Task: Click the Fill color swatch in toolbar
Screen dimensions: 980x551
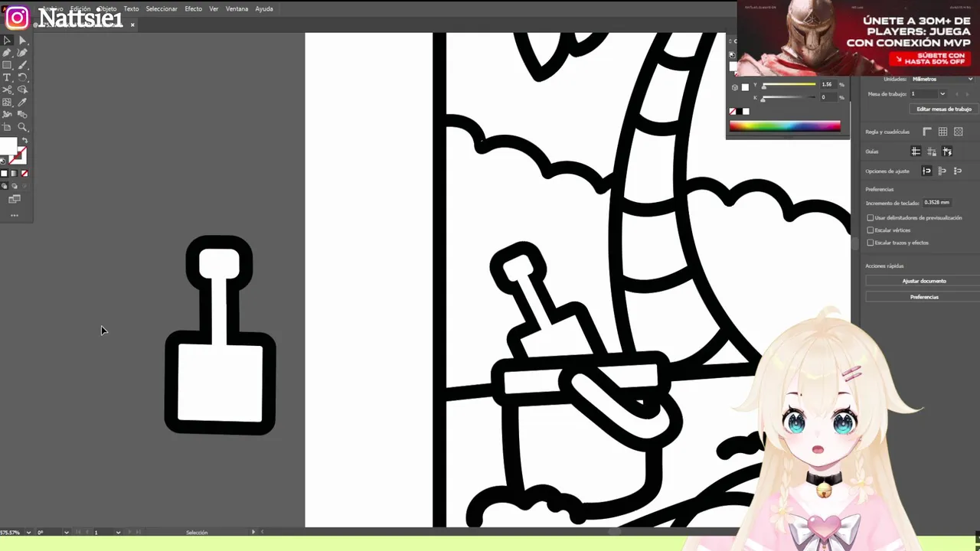Action: [8, 147]
